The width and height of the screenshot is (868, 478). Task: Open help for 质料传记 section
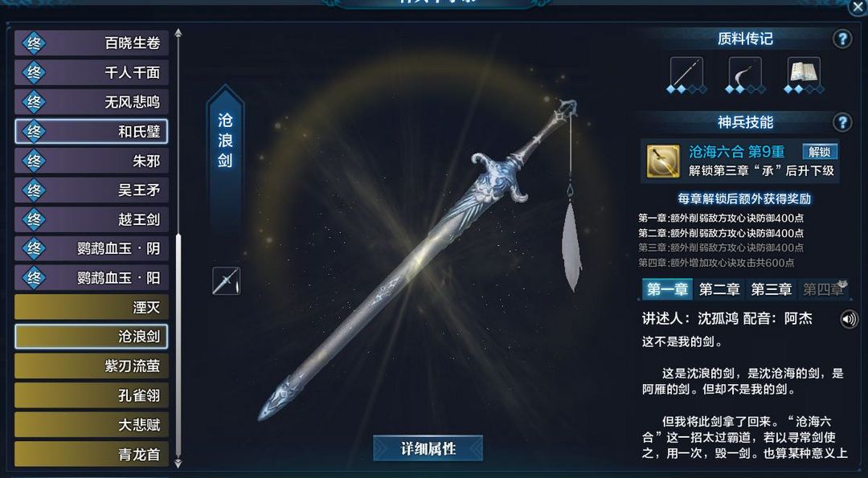[842, 39]
